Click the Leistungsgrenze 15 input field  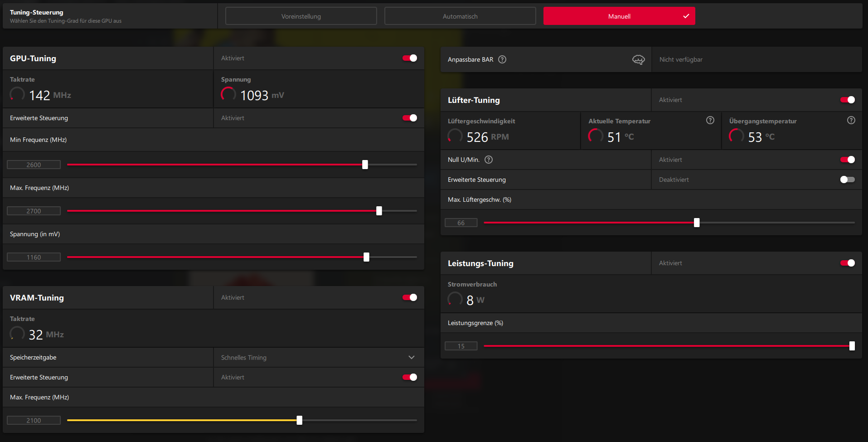(461, 346)
